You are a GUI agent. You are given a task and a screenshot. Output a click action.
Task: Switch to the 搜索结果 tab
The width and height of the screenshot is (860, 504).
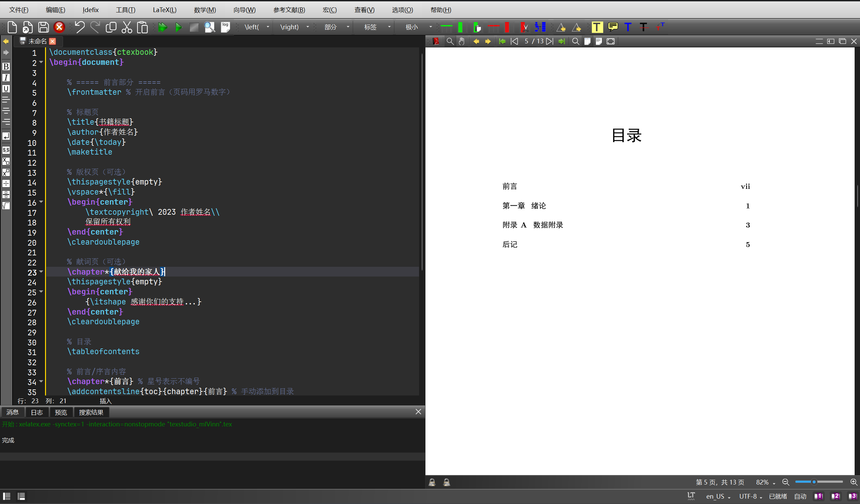click(x=91, y=412)
